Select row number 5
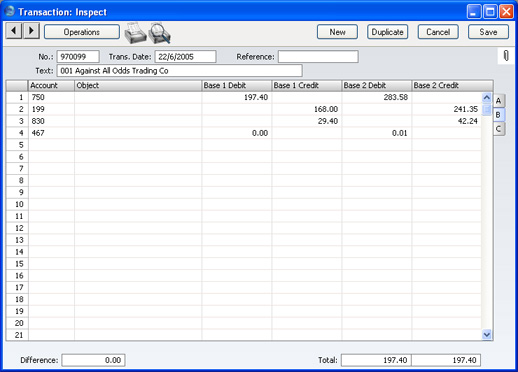This screenshot has width=518, height=372. pyautogui.click(x=17, y=145)
